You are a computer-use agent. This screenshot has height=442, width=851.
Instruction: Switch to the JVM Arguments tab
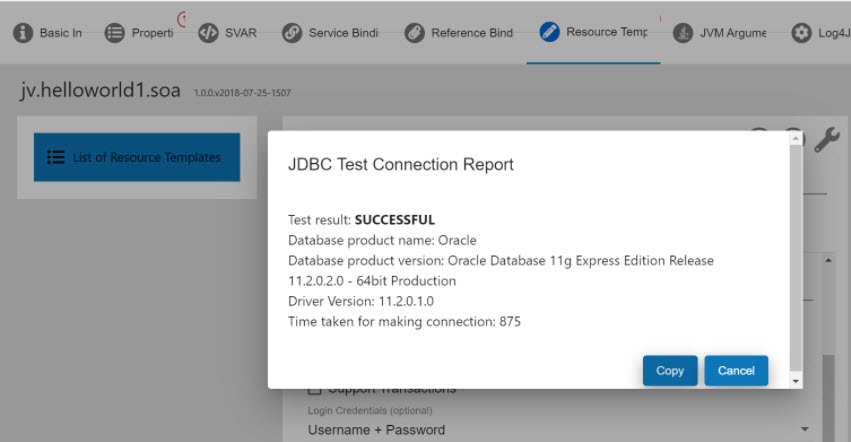click(733, 33)
